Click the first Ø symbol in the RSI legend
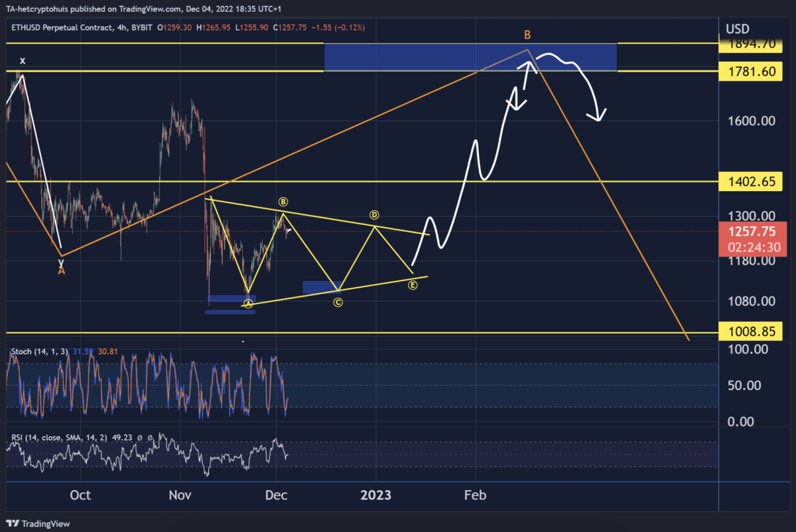The width and height of the screenshot is (796, 532). pyautogui.click(x=140, y=438)
